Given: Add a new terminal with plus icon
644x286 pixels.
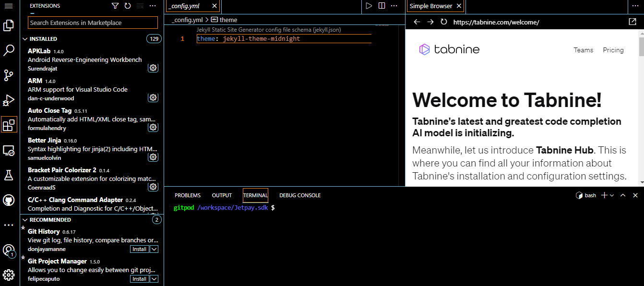Looking at the screenshot, I should tap(605, 195).
